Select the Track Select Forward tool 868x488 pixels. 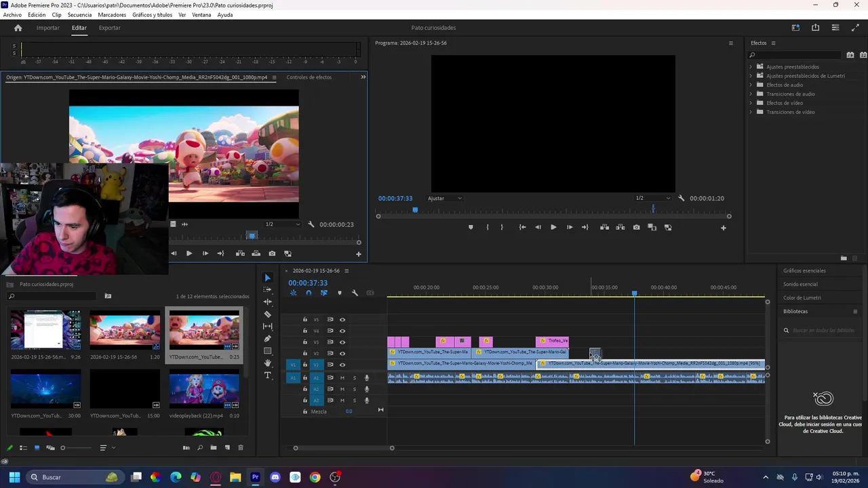point(267,289)
